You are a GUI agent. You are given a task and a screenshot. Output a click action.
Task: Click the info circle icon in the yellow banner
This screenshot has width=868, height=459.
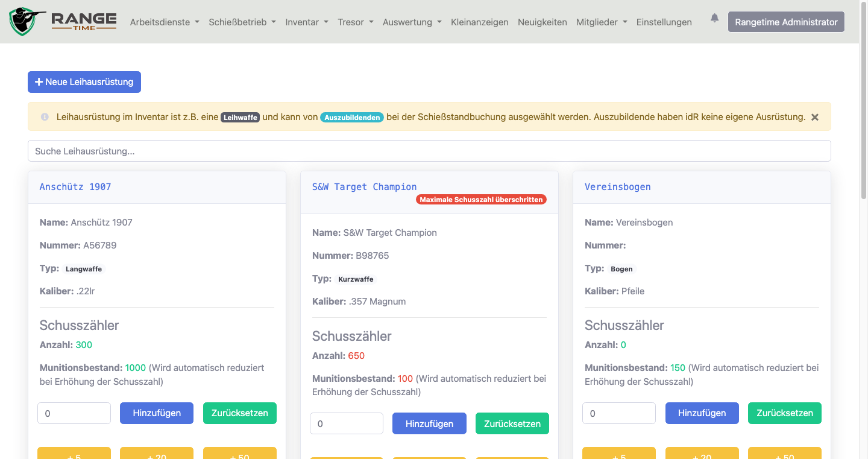click(x=45, y=117)
